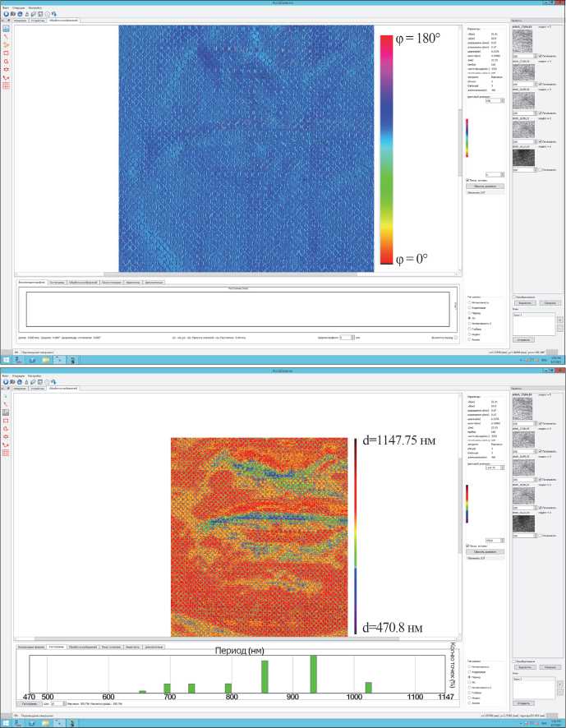566x728 pixels.
Task: Select the red grid tool in bottom window sidebar
Action: pos(6,453)
